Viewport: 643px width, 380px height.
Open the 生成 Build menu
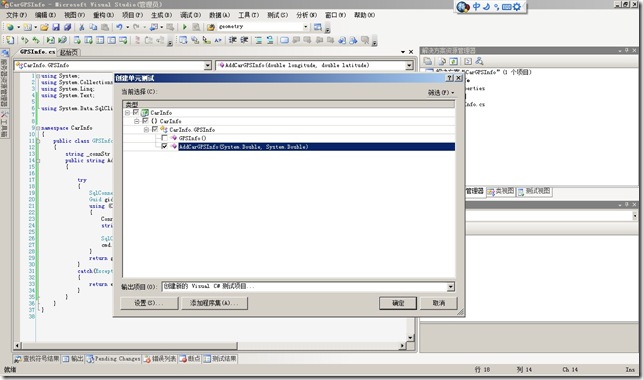click(x=162, y=15)
